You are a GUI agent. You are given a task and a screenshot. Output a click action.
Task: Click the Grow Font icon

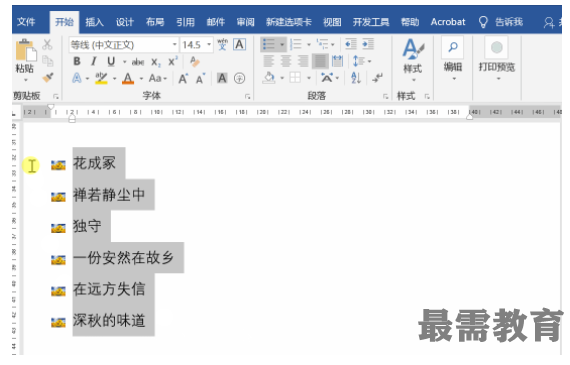tap(183, 78)
